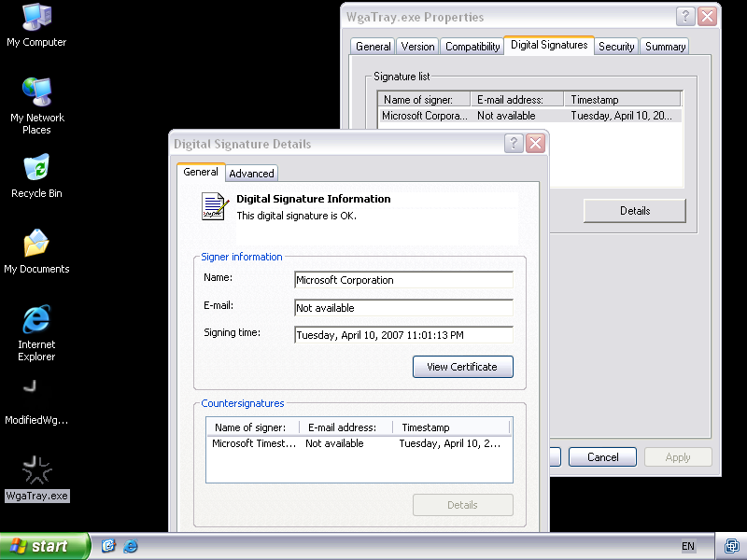Click the "Not available" cell in Countersignatures list

pos(334,443)
